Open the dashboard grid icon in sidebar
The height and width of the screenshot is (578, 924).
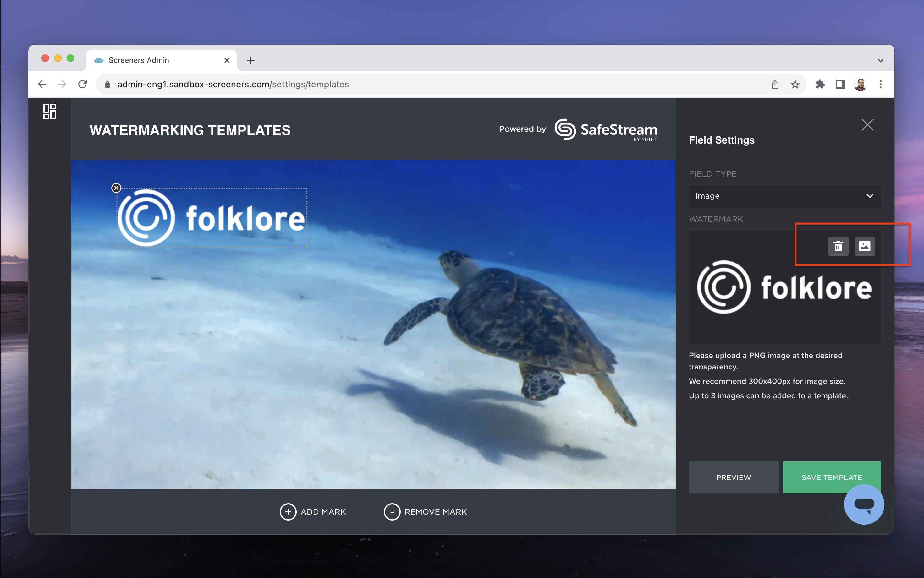pyautogui.click(x=49, y=112)
